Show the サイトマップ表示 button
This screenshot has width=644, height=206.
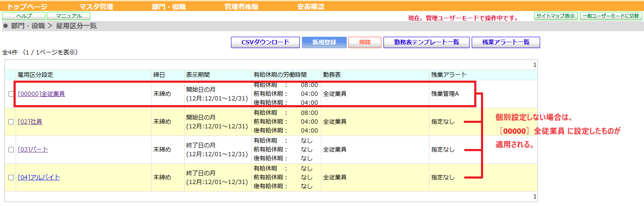tap(555, 16)
